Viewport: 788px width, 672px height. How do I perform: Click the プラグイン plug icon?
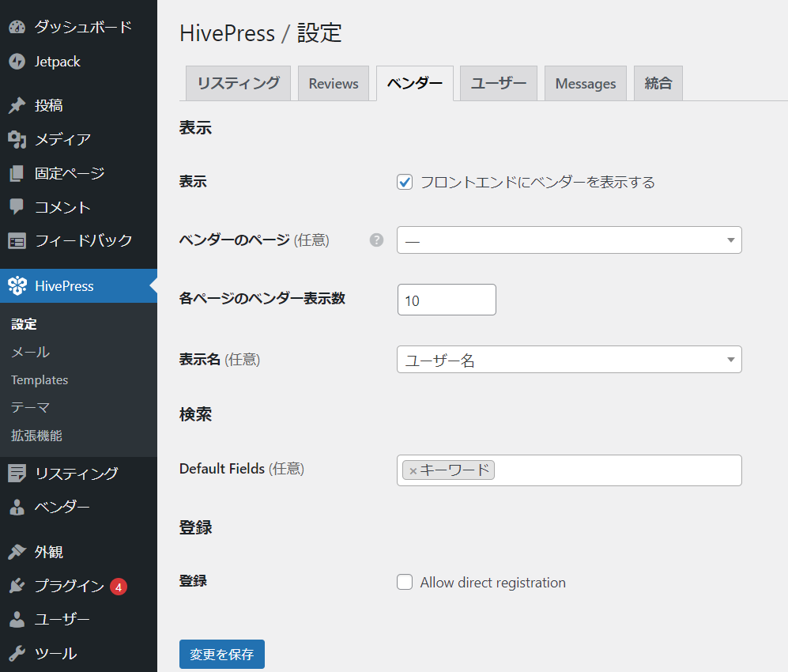click(17, 587)
